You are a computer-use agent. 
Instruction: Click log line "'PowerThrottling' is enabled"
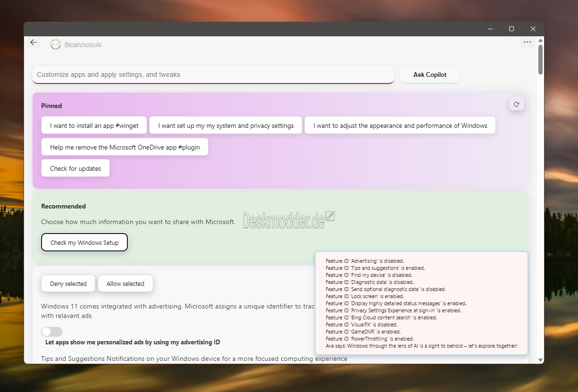(369, 339)
